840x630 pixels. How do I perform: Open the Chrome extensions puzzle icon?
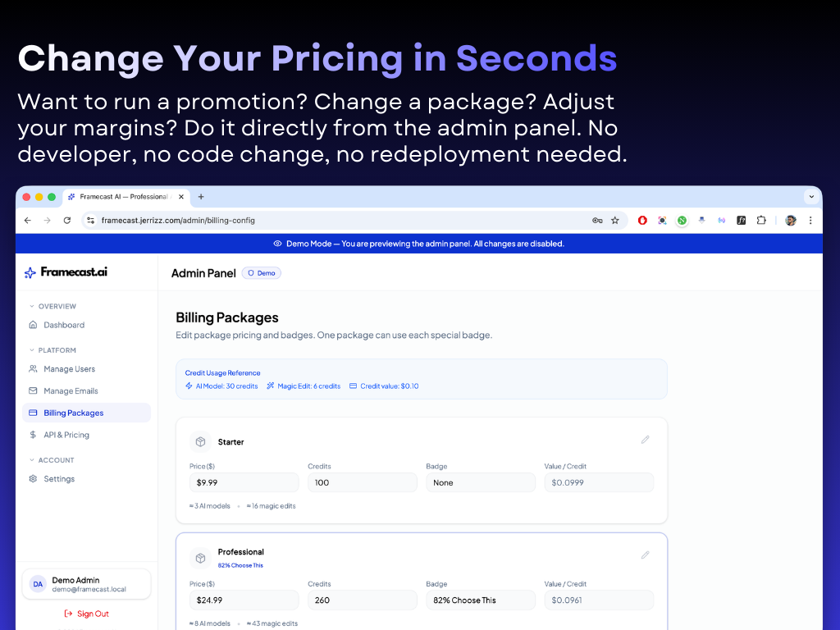coord(761,220)
